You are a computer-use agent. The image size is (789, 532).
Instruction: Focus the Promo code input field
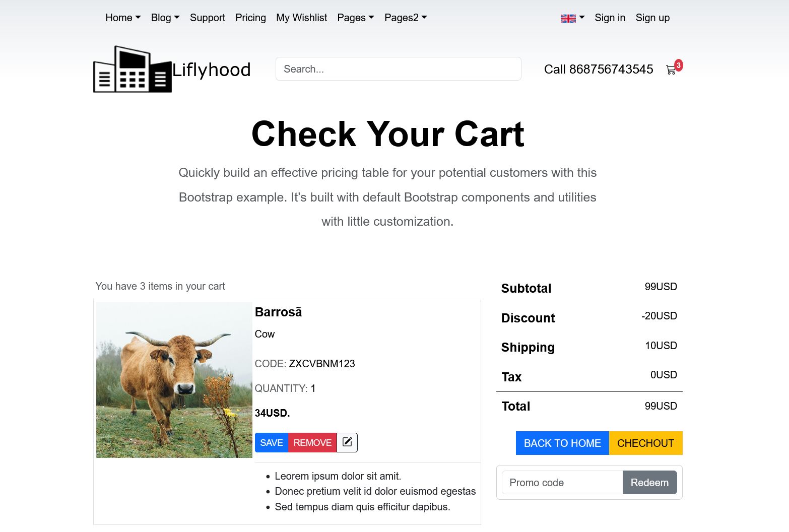562,482
